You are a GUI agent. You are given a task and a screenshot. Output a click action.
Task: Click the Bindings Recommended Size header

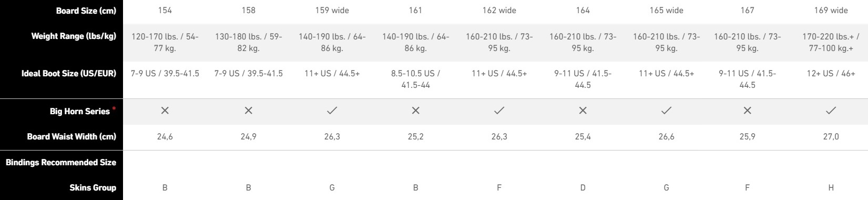coord(61,162)
